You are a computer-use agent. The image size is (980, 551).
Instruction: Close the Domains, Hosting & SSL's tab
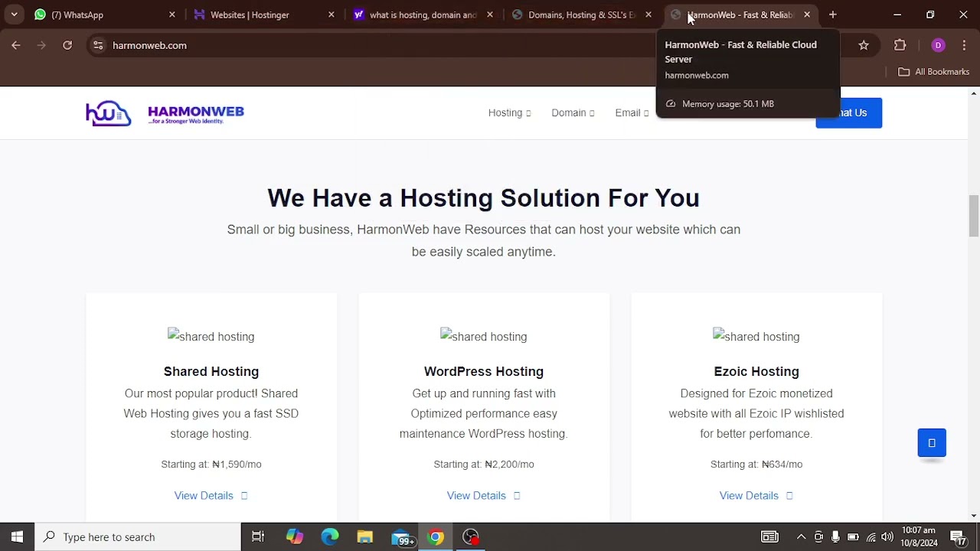(x=648, y=15)
